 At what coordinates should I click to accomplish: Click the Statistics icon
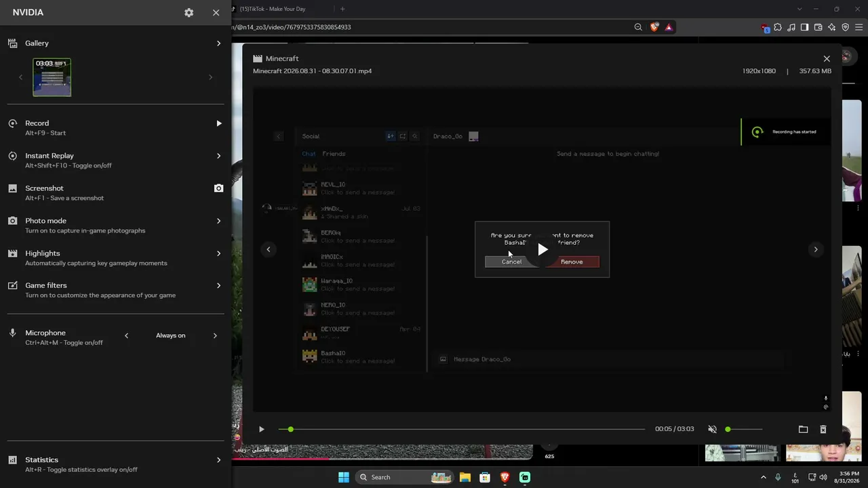coord(12,460)
